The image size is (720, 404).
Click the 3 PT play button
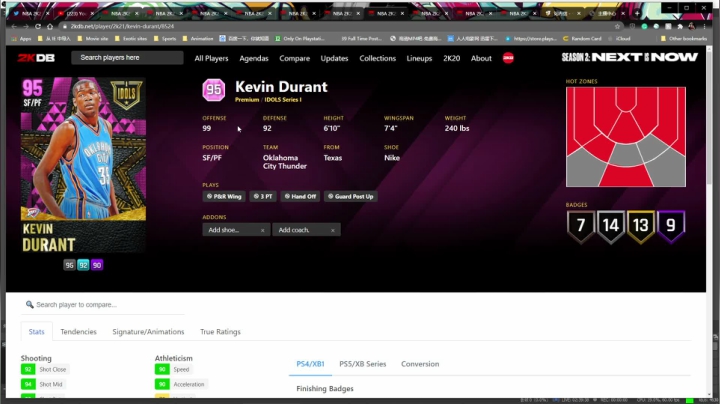263,196
